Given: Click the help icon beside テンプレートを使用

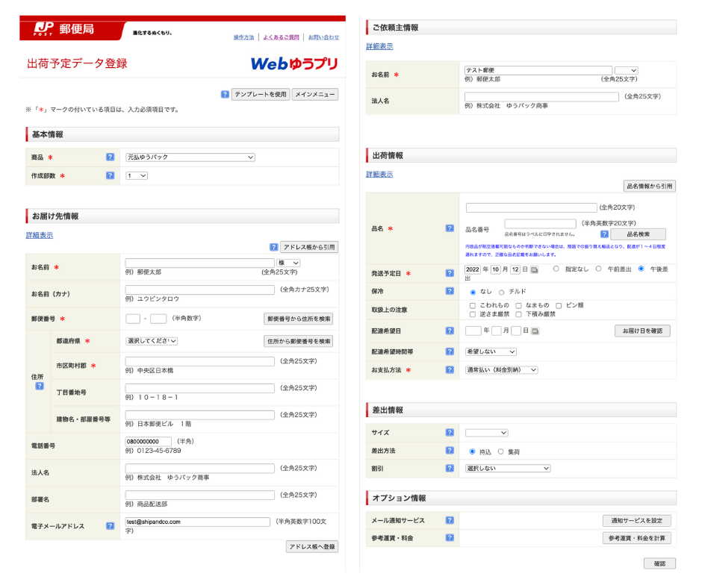Looking at the screenshot, I should pyautogui.click(x=225, y=95).
